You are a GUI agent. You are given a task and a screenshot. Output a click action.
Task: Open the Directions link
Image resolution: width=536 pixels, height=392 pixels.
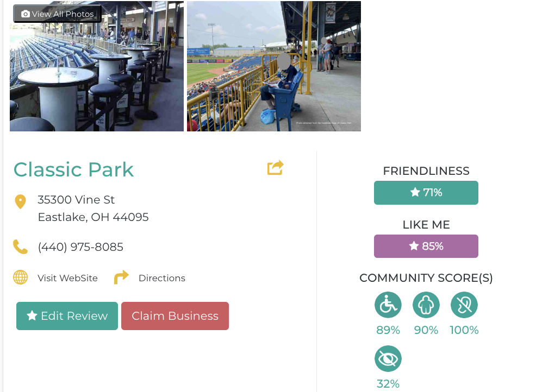(162, 278)
